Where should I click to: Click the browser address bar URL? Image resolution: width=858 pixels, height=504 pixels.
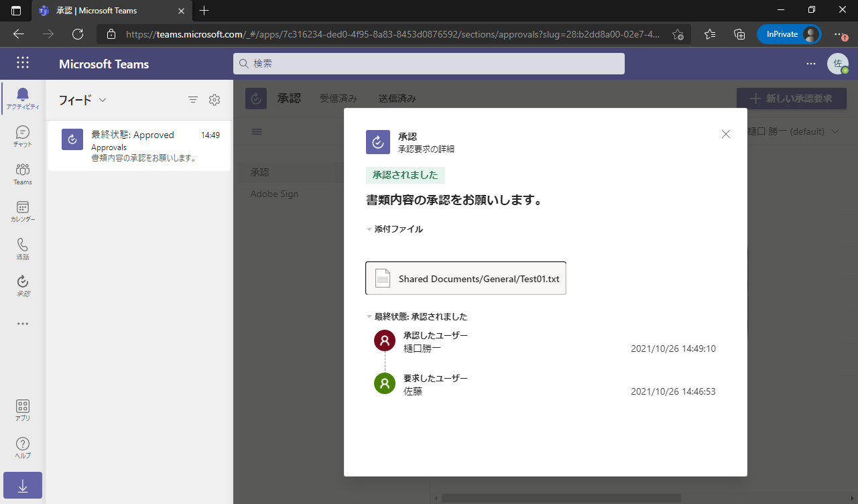click(x=393, y=34)
